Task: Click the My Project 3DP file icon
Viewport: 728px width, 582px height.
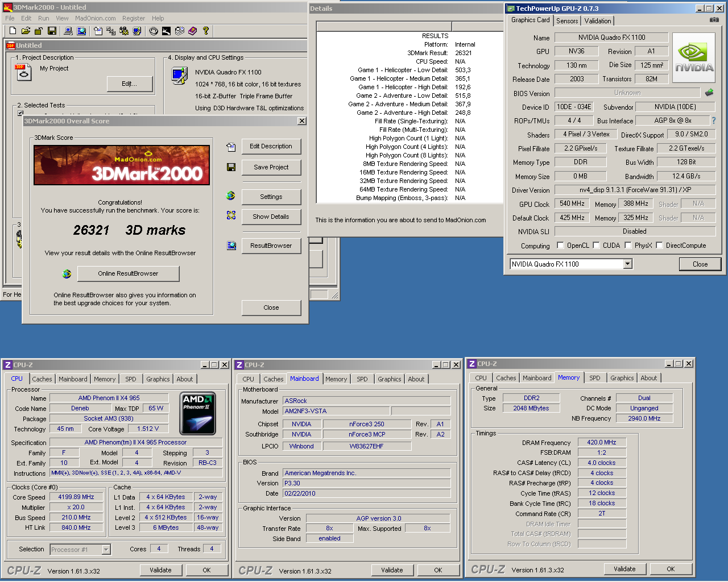Action: 24,72
